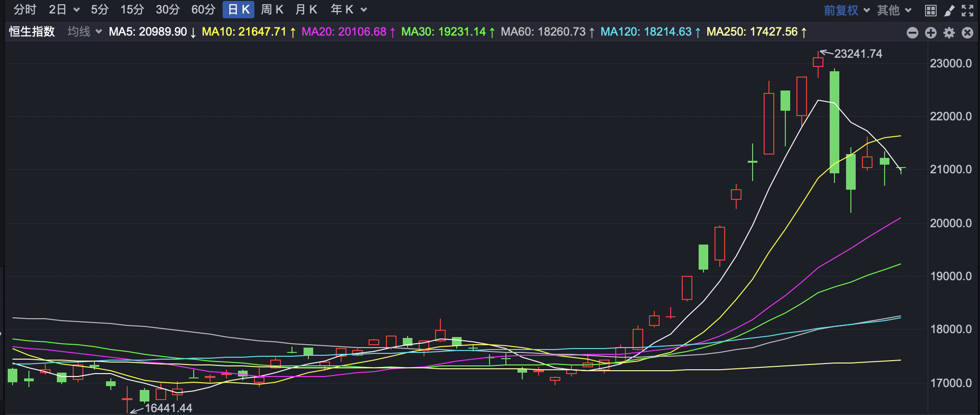Switch to 60分 chart interval
The image size is (980, 415).
(x=203, y=10)
